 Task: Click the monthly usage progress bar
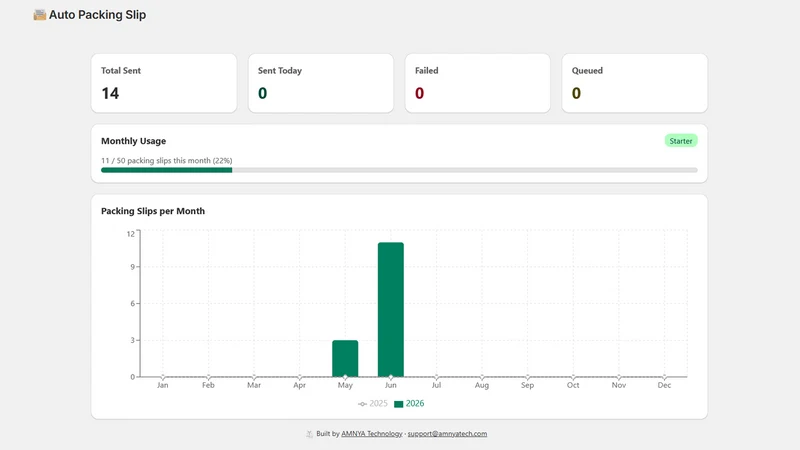click(399, 170)
